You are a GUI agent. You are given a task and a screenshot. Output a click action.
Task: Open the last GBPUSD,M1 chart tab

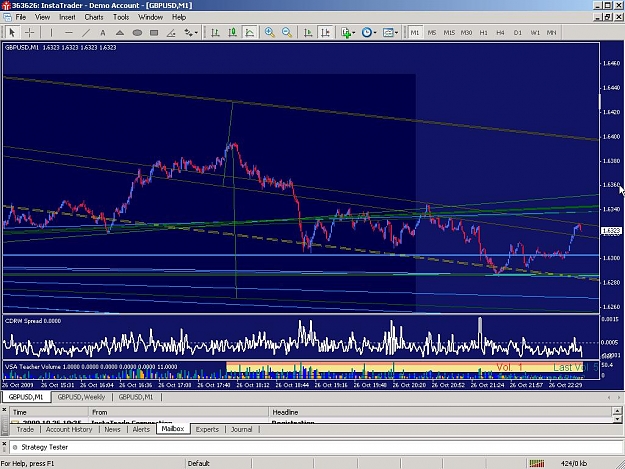[x=136, y=397]
